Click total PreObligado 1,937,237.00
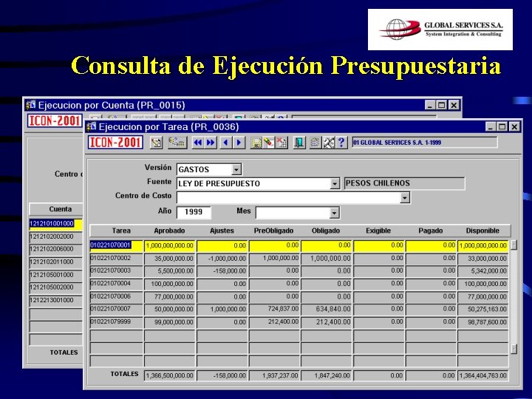Screen dimensions: 532x399 (274, 375)
